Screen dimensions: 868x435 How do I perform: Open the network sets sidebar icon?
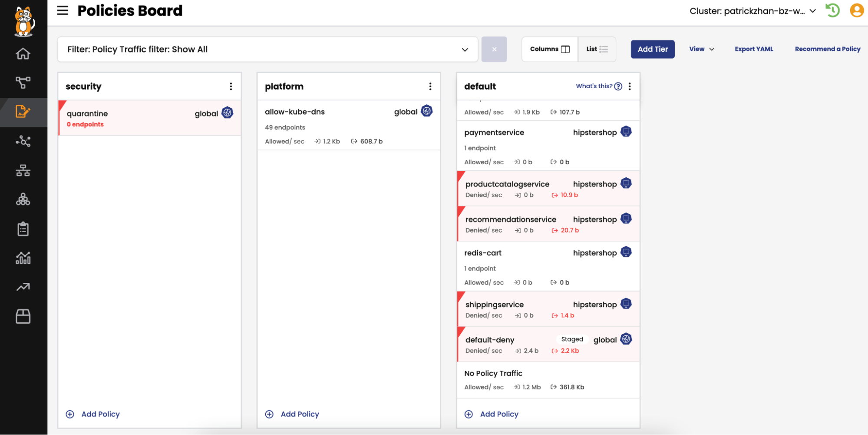coord(23,170)
